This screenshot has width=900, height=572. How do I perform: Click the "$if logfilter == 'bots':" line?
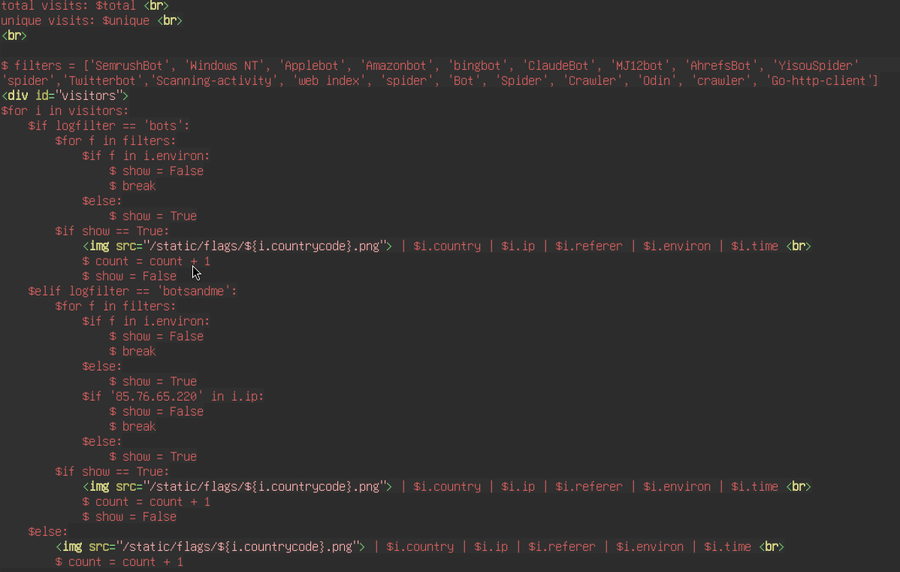point(109,126)
